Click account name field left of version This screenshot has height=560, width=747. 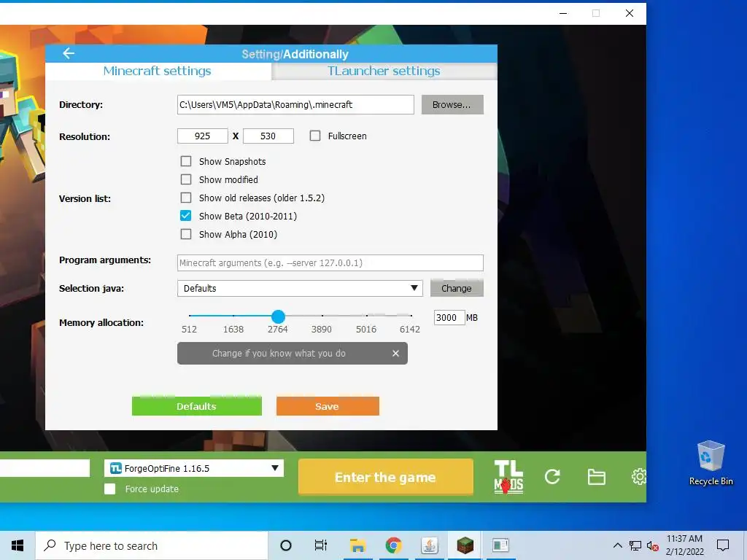tap(44, 468)
